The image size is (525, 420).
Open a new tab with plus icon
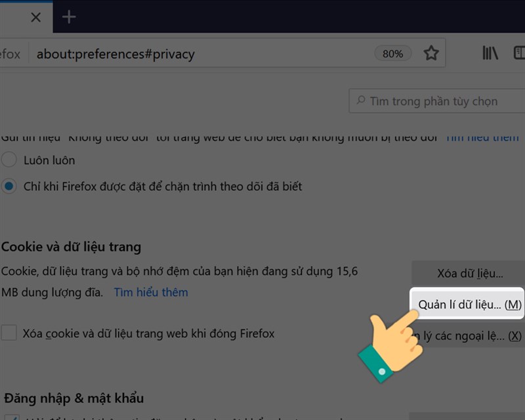click(69, 17)
